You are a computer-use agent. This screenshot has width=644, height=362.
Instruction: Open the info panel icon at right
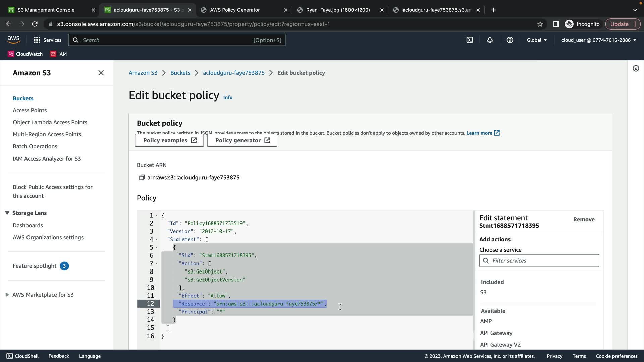[x=636, y=68]
